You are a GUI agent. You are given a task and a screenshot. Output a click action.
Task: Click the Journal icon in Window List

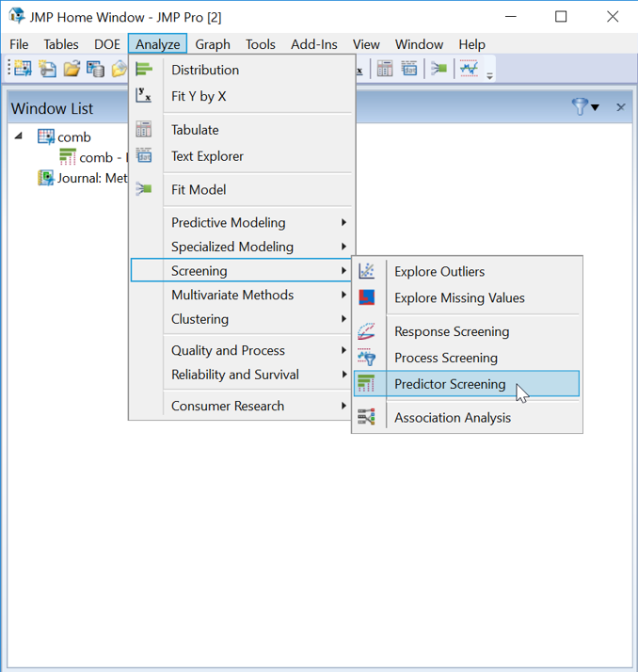46,178
